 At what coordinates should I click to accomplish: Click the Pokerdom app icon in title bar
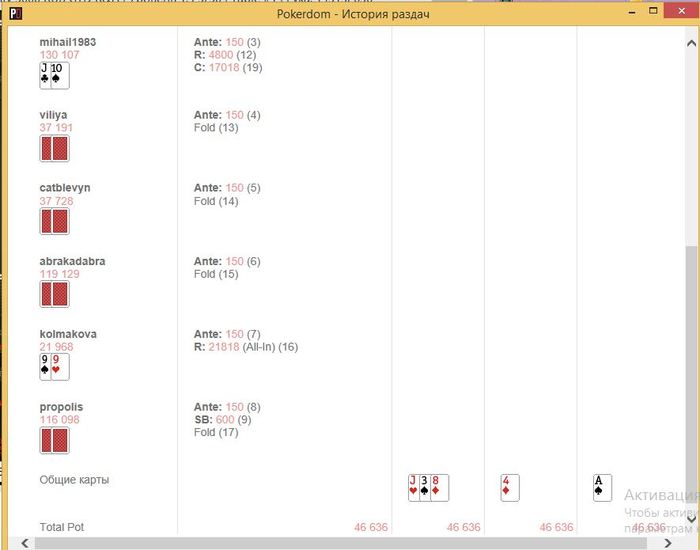click(16, 14)
